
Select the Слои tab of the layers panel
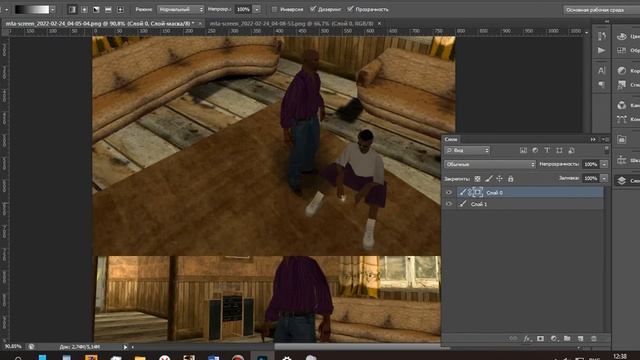pos(451,139)
